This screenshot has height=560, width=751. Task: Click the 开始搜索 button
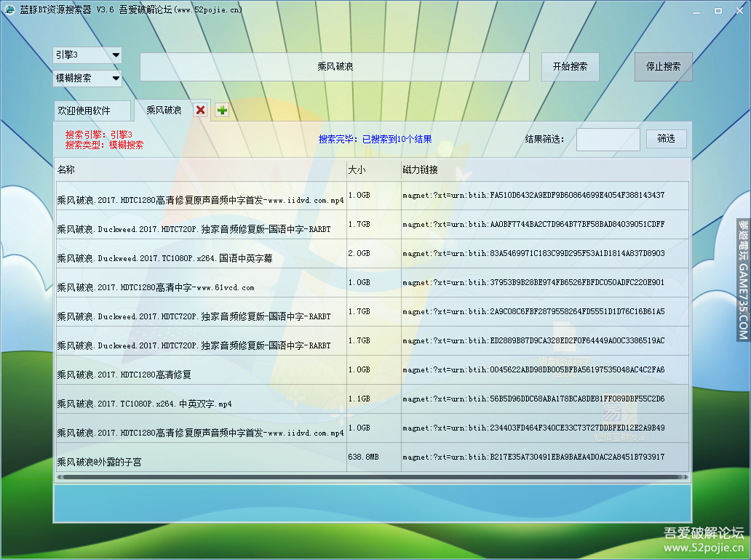coord(570,66)
